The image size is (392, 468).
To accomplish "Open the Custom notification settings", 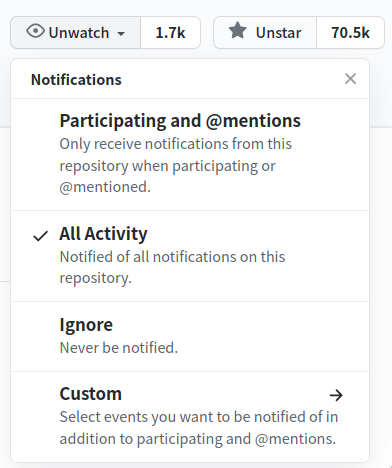I will [190, 417].
